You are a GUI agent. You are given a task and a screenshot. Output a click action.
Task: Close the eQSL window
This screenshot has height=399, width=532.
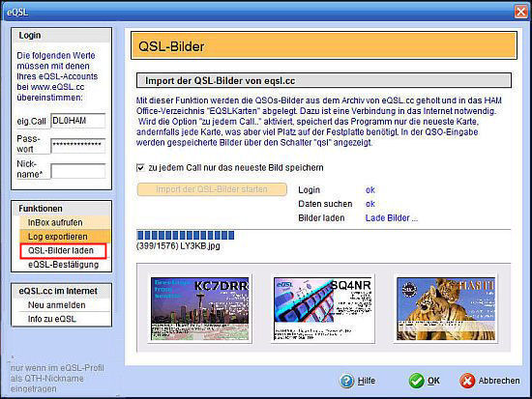[520, 12]
